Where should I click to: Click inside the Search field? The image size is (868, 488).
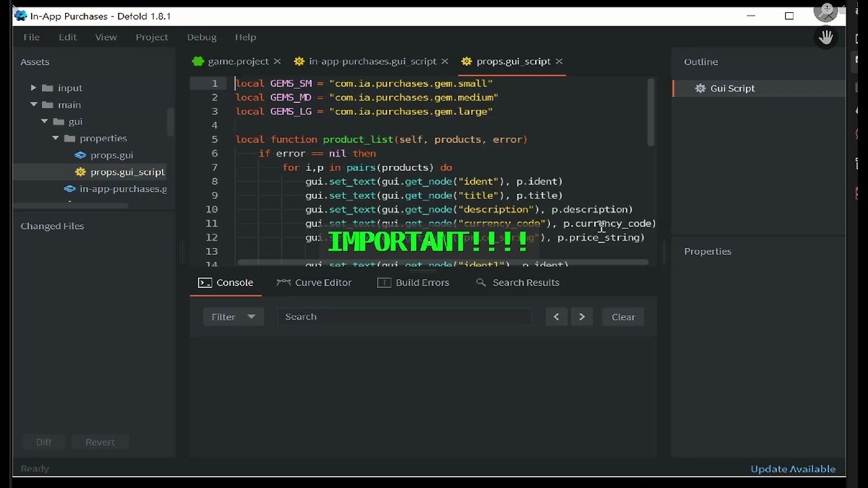pyautogui.click(x=405, y=317)
